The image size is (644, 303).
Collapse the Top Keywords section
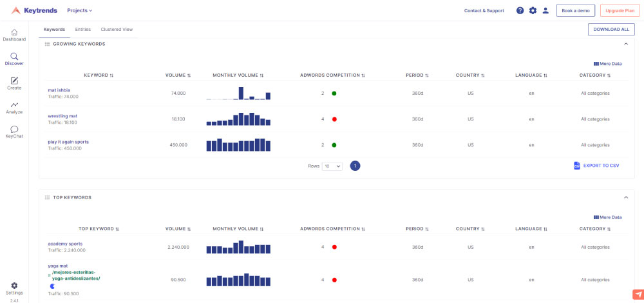pyautogui.click(x=626, y=198)
